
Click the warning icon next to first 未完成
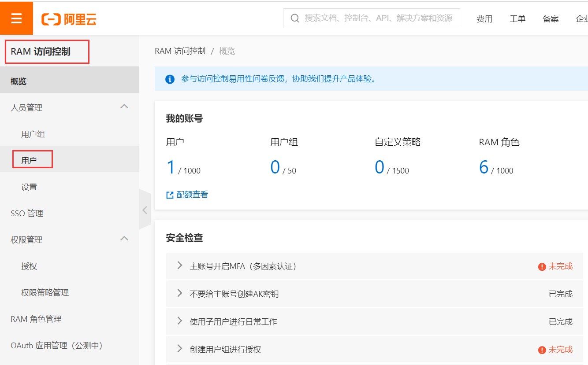point(541,266)
